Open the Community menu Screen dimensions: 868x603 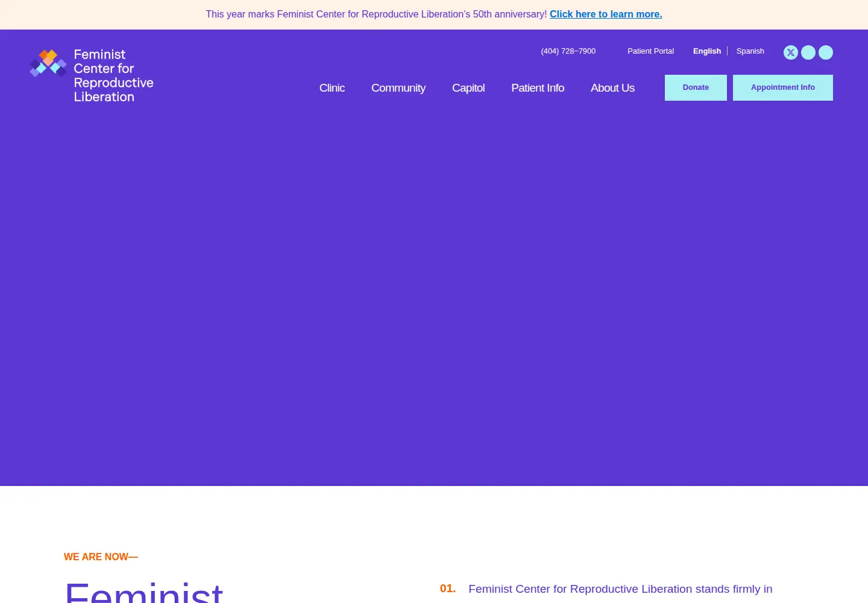click(398, 88)
